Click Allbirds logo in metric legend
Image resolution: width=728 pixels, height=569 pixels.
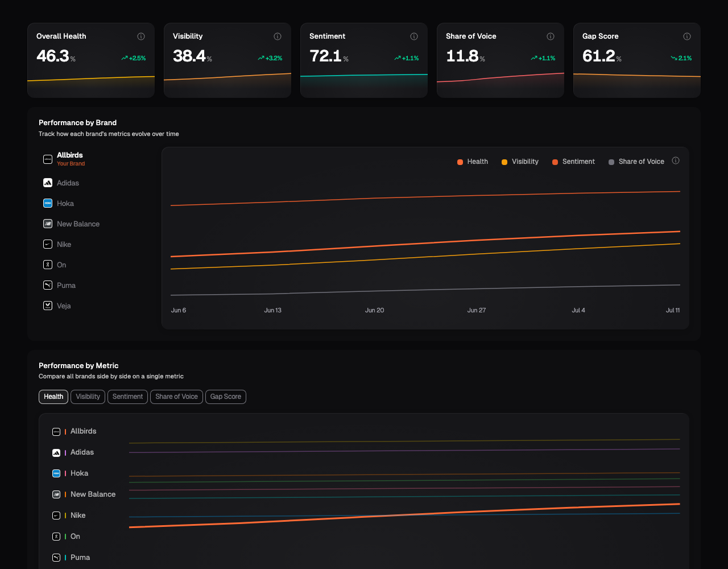[56, 431]
